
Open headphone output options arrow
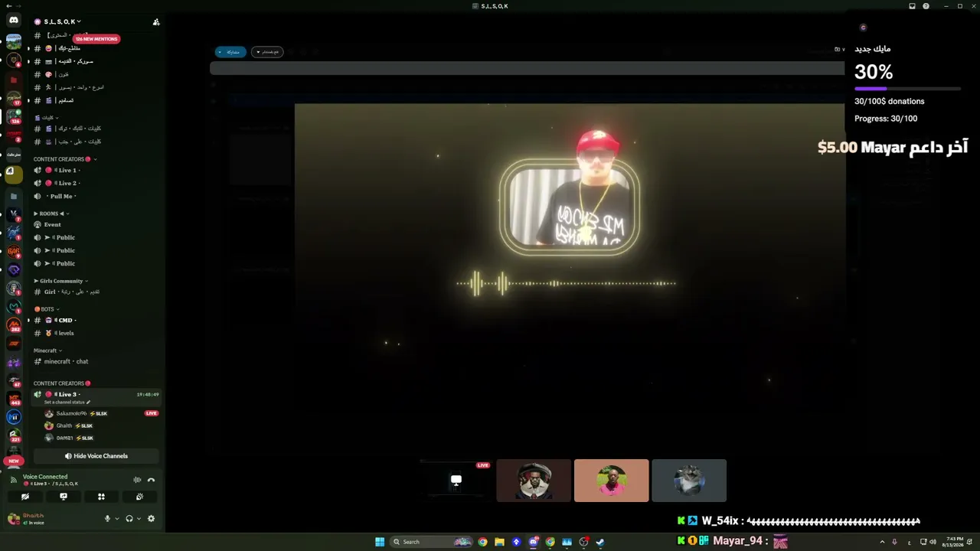point(139,519)
